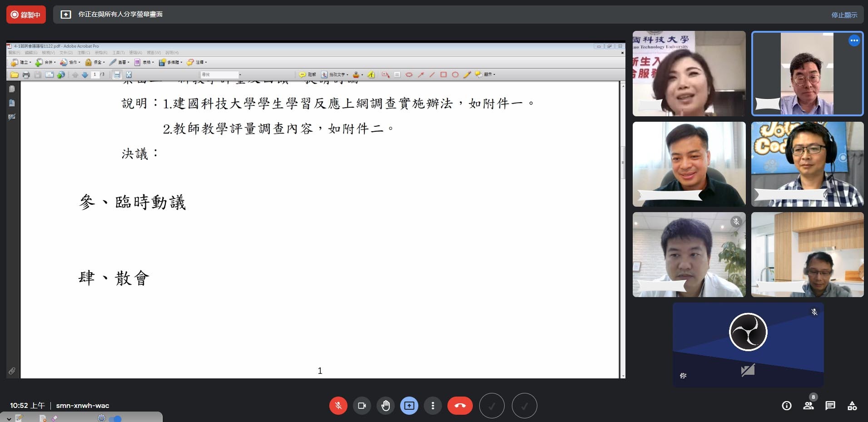Leave the call with red hang-up button
This screenshot has width=868, height=422.
click(x=460, y=406)
